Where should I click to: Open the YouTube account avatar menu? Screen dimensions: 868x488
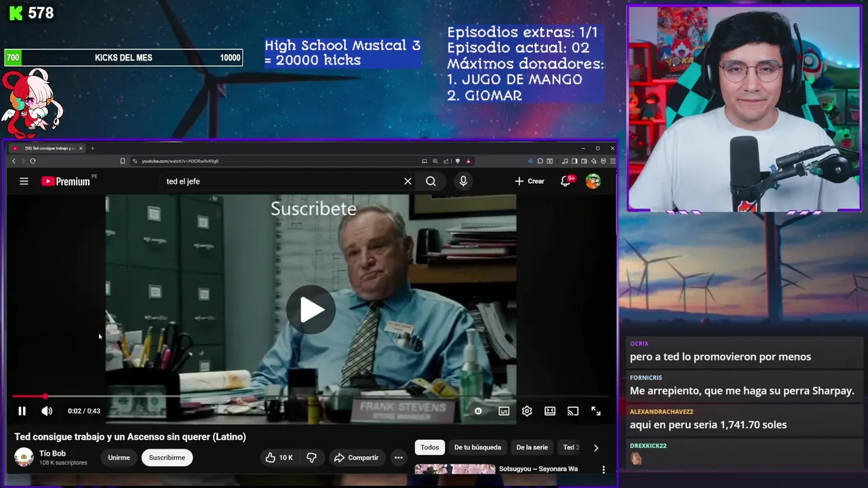coord(593,181)
